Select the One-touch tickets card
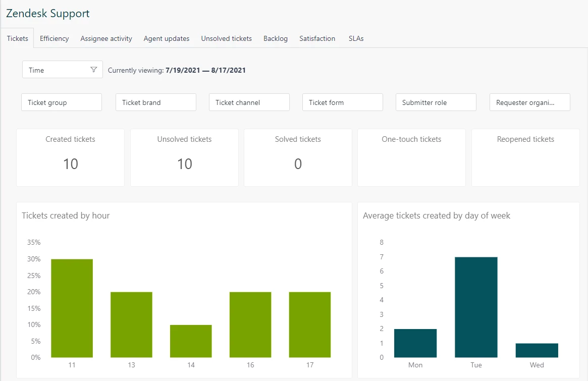The width and height of the screenshot is (588, 381). (412, 157)
